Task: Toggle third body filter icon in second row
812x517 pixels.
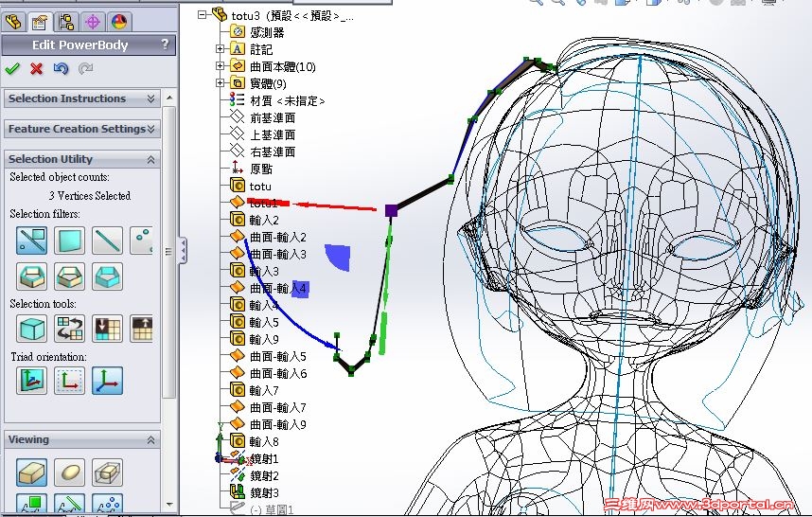Action: pos(107,276)
